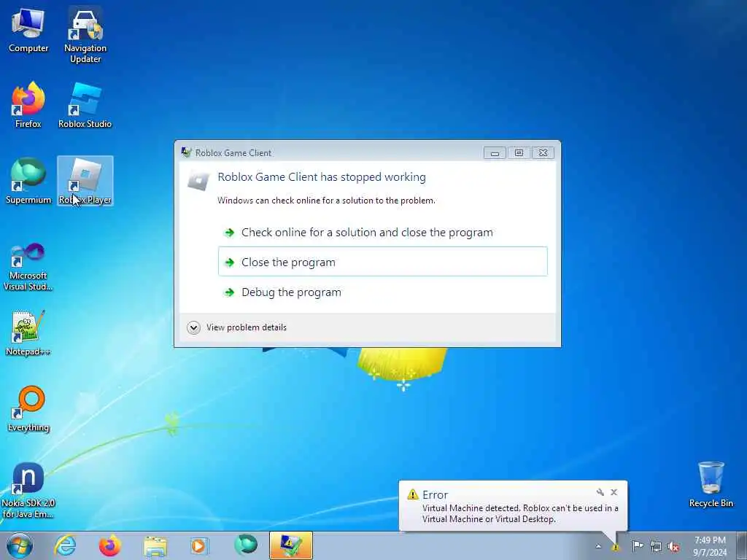Click the Error balloon message text
747x560 pixels.
coord(520,513)
